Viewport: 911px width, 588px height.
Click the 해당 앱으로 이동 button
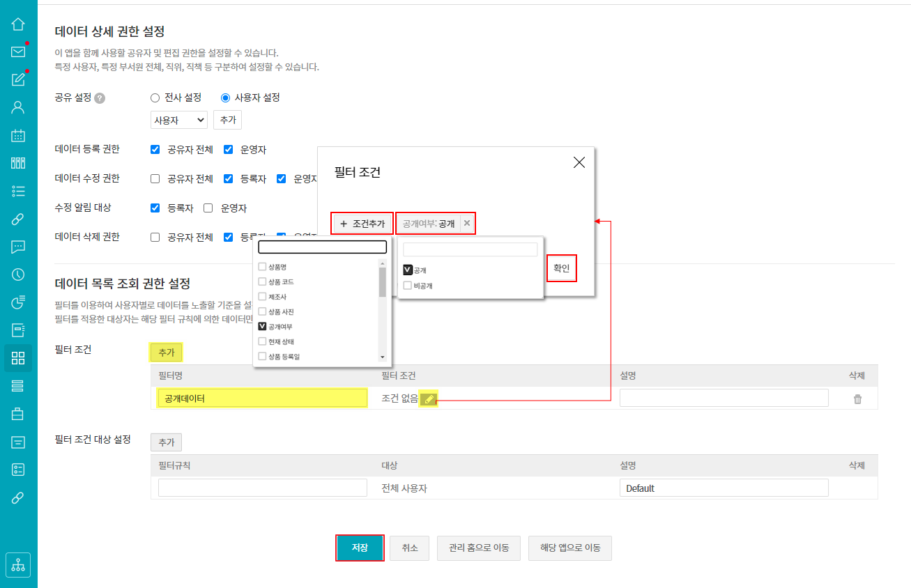pos(569,548)
